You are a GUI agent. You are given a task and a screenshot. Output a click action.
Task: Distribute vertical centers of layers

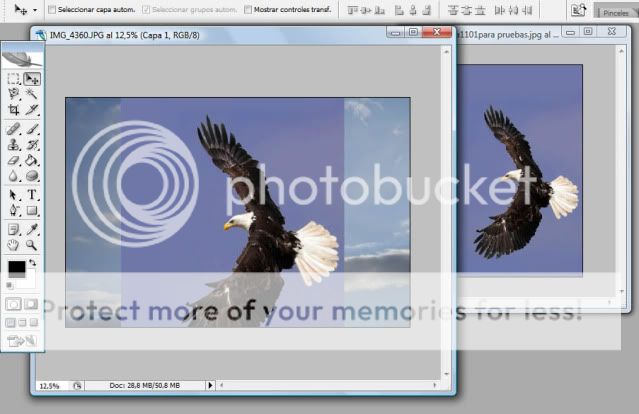click(x=467, y=10)
